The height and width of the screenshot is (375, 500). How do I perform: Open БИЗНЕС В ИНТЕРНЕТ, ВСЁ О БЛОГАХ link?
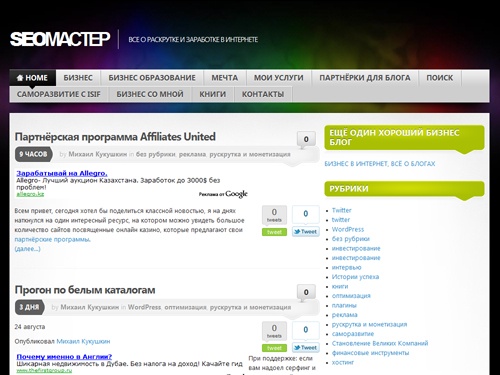click(380, 164)
